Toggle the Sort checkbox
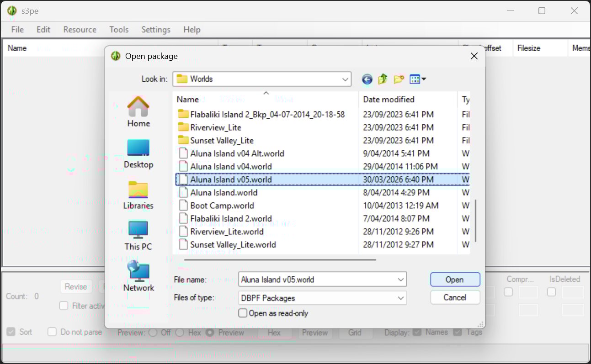The height and width of the screenshot is (364, 591). coord(11,332)
